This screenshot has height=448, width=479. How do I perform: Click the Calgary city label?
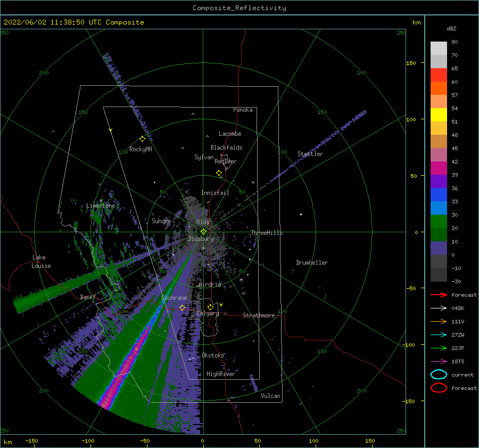coord(208,313)
